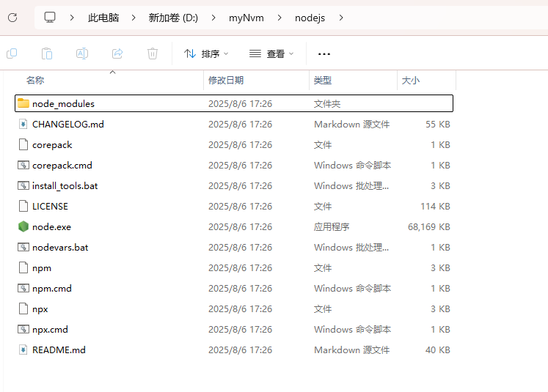Click the LICENSE file icon
This screenshot has width=548, height=392.
click(x=23, y=206)
